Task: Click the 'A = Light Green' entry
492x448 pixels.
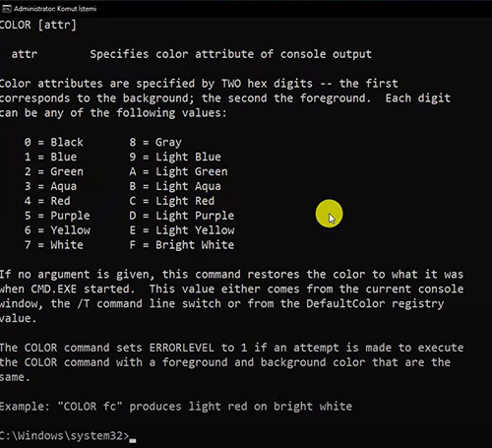Action: [178, 171]
